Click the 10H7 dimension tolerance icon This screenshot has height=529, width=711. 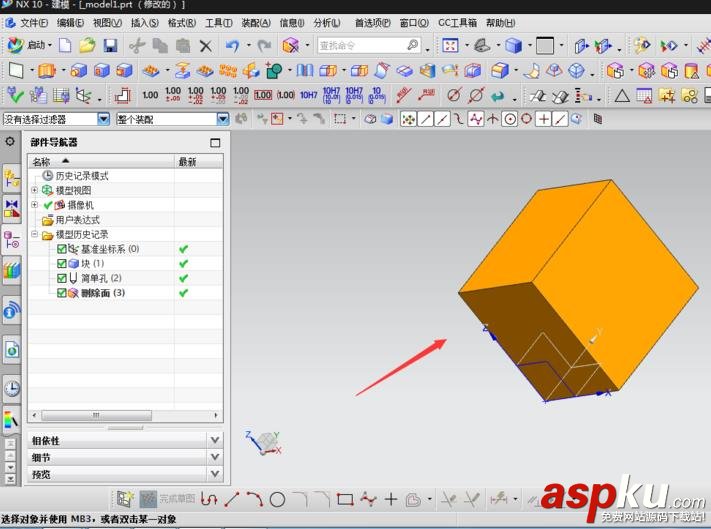pyautogui.click(x=308, y=95)
